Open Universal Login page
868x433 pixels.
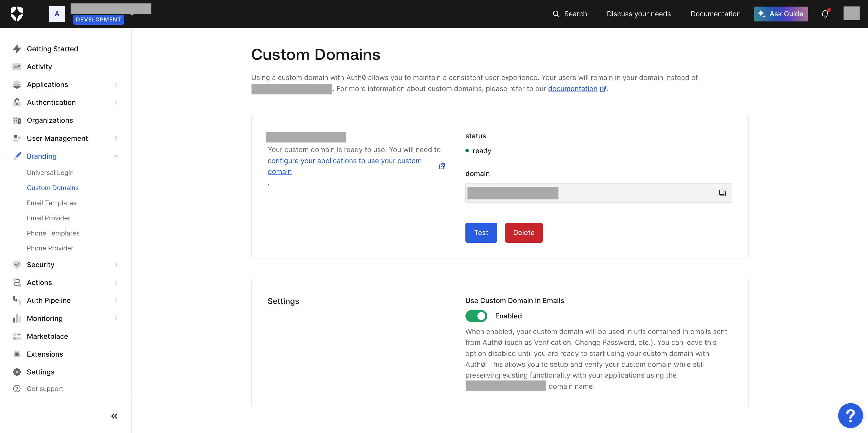point(50,172)
